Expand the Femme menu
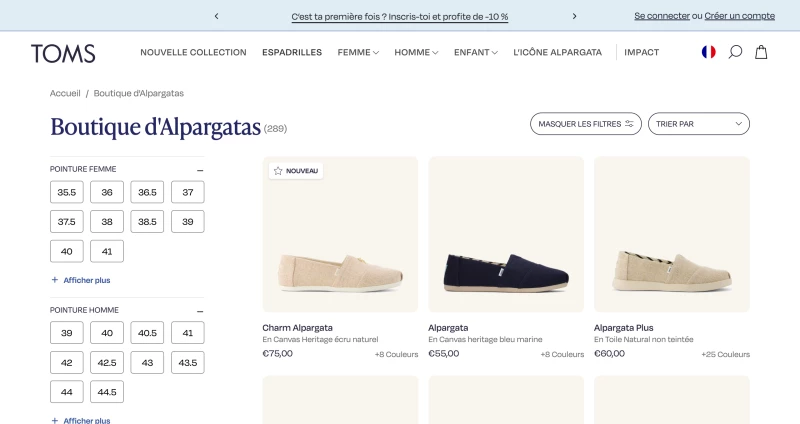 point(358,52)
